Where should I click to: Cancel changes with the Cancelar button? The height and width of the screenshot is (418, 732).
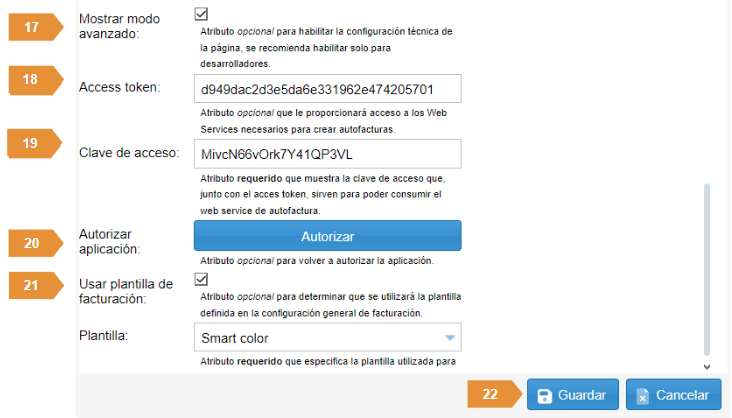click(x=674, y=395)
